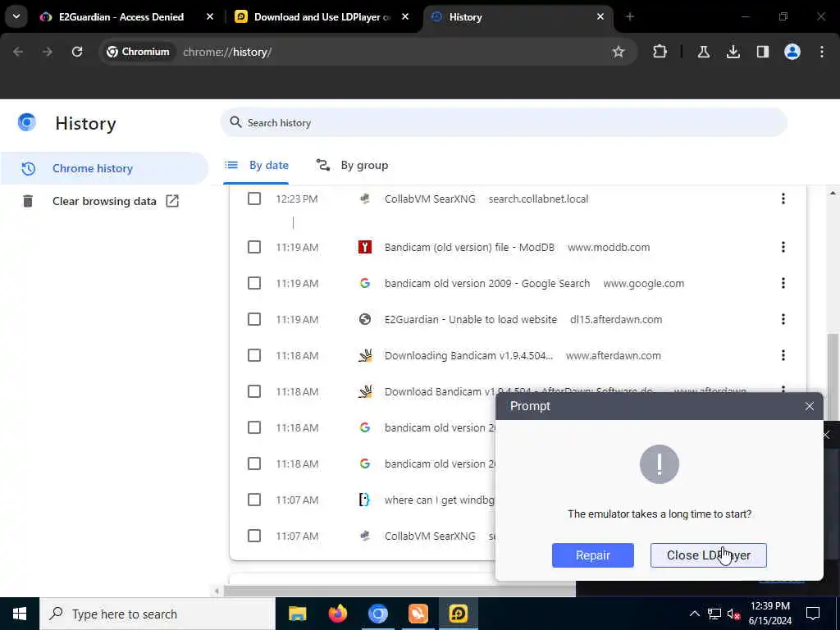Image resolution: width=840 pixels, height=630 pixels.
Task: Open actions menu for dl15.afterdawn.com entry
Action: (x=783, y=319)
